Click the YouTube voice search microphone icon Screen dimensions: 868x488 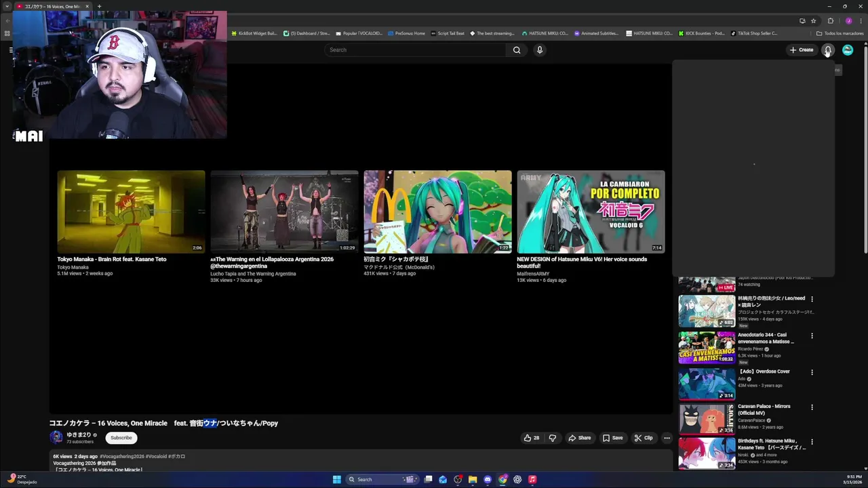540,49
